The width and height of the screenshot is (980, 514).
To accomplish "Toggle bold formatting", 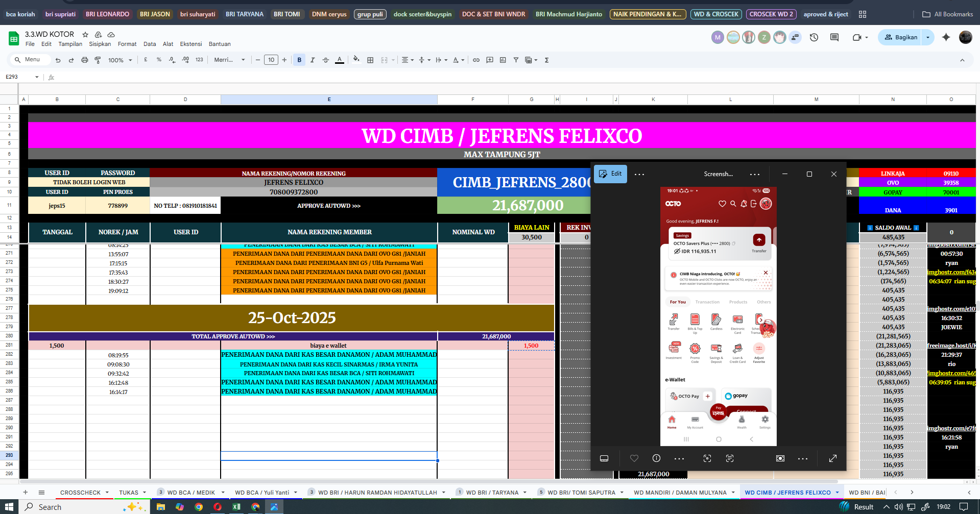I will 299,60.
